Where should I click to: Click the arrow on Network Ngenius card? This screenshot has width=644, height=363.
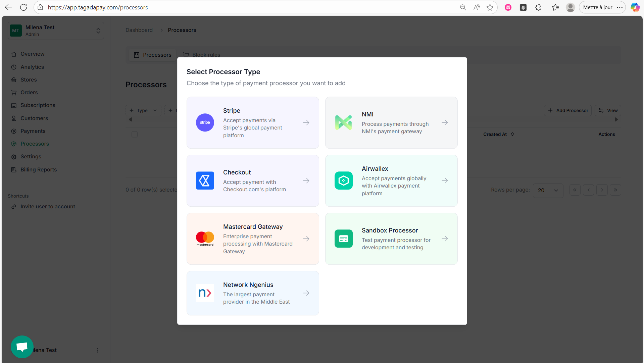[306, 293]
